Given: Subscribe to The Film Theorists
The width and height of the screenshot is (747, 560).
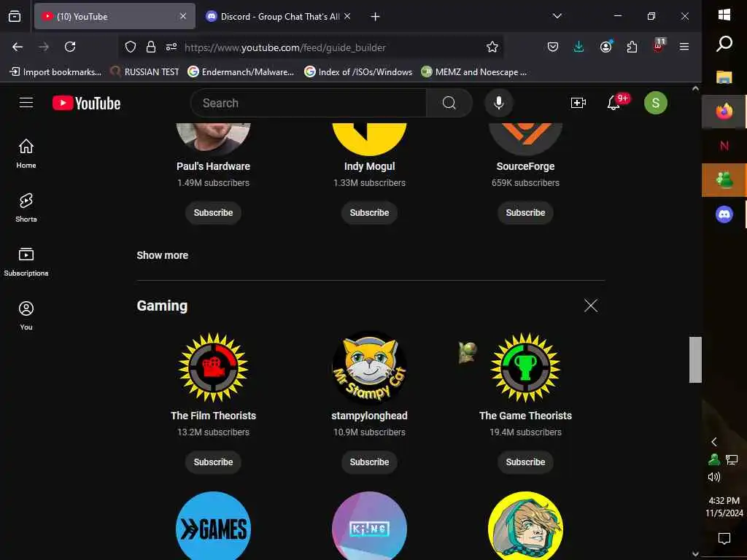Looking at the screenshot, I should (x=213, y=462).
